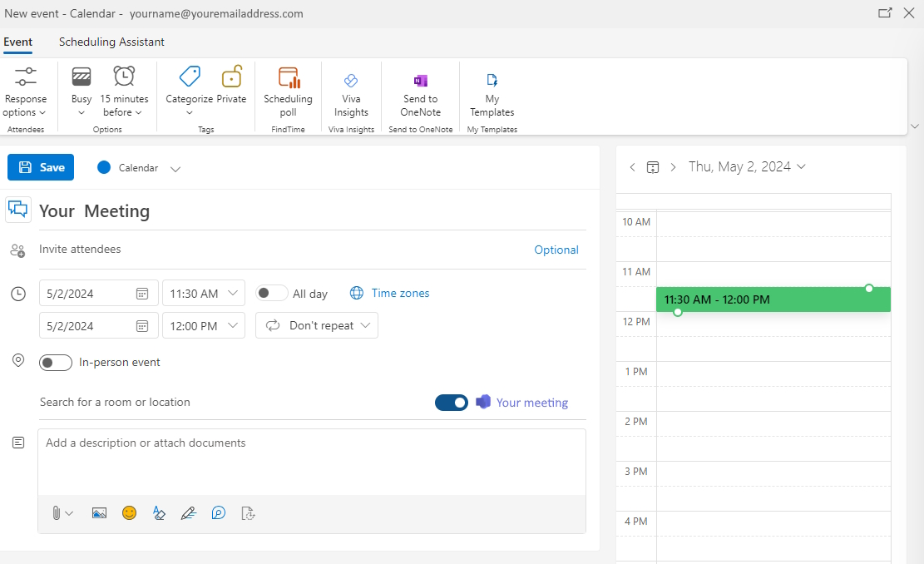The width and height of the screenshot is (924, 564).
Task: Enable the In-person event toggle
Action: coord(56,363)
